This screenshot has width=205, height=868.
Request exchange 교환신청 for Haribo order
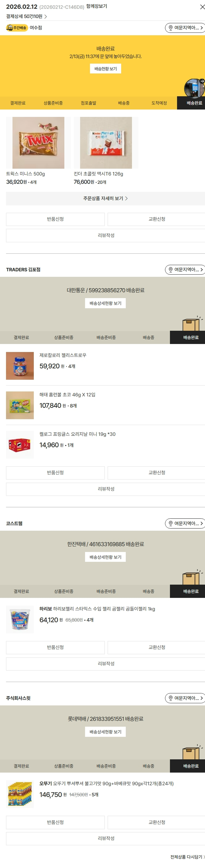tap(157, 647)
